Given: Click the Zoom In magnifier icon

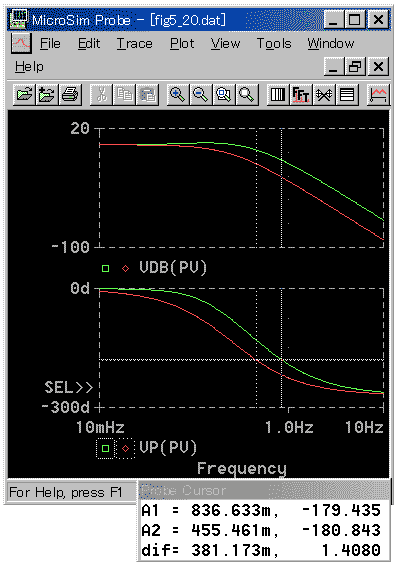Looking at the screenshot, I should click(x=178, y=95).
